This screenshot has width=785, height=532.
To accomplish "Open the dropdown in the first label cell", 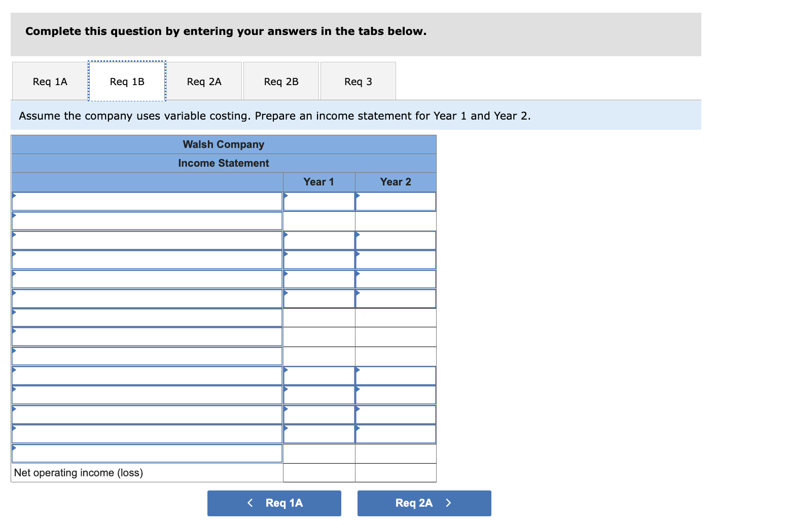I will 14,195.
